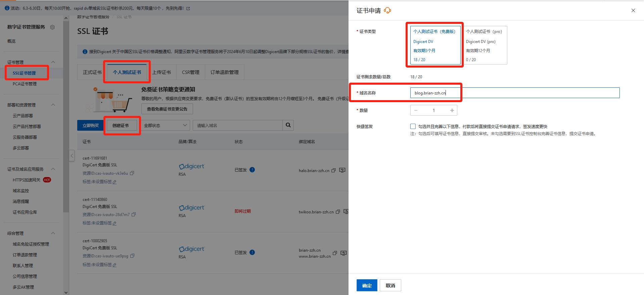
Task: Collapse 证书管理 sidebar section
Action: 53,62
